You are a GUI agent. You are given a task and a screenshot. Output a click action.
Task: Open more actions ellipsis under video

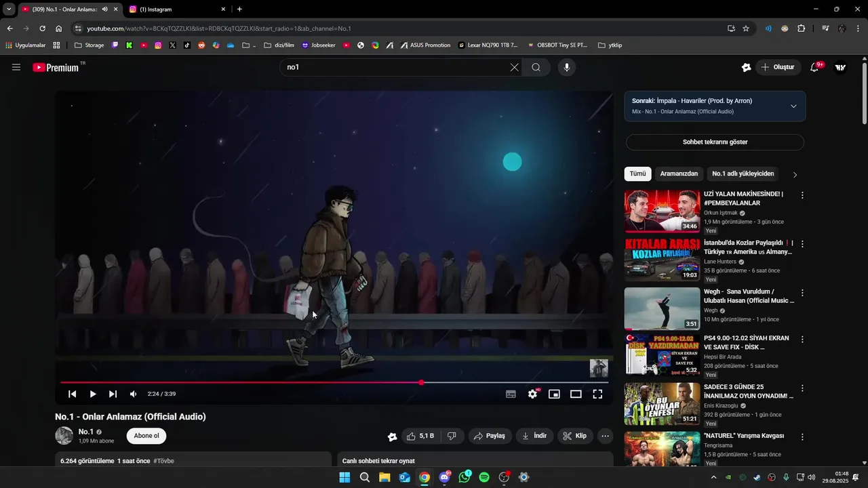[x=606, y=436]
